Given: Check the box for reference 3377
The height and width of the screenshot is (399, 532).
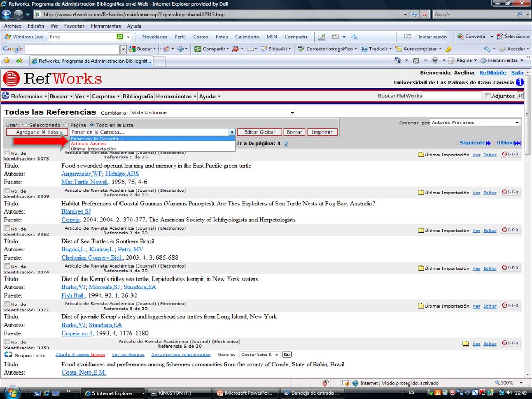Looking at the screenshot, I should [7, 304].
